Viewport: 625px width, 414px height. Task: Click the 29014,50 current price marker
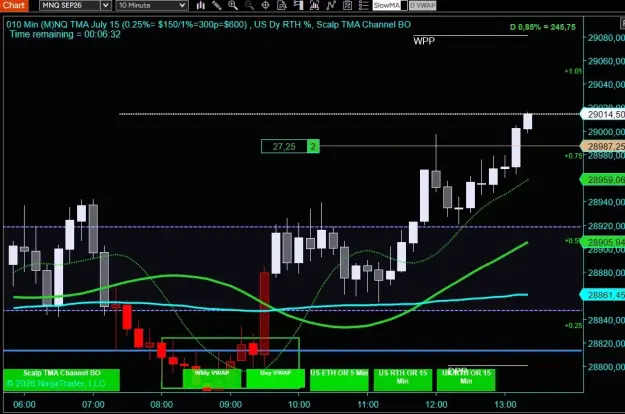click(x=603, y=115)
